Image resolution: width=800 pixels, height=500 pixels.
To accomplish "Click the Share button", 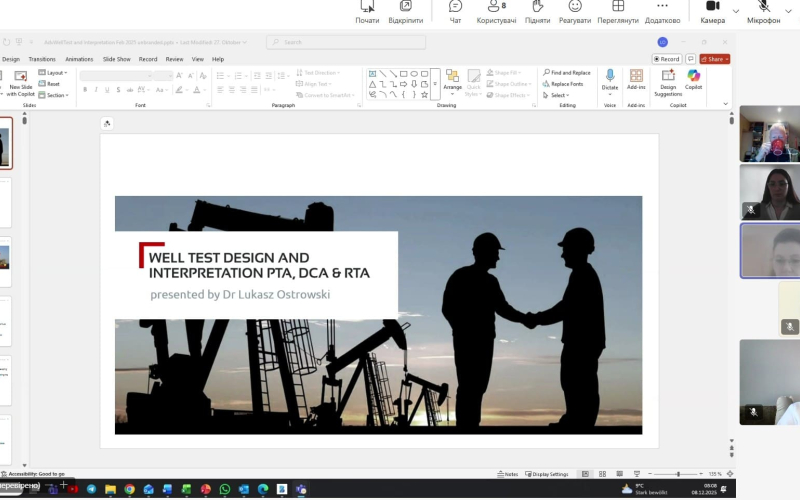I will pyautogui.click(x=715, y=59).
